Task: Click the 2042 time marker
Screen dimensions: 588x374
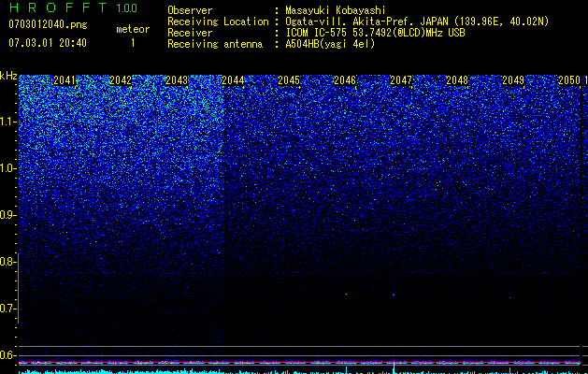Action: (x=121, y=80)
